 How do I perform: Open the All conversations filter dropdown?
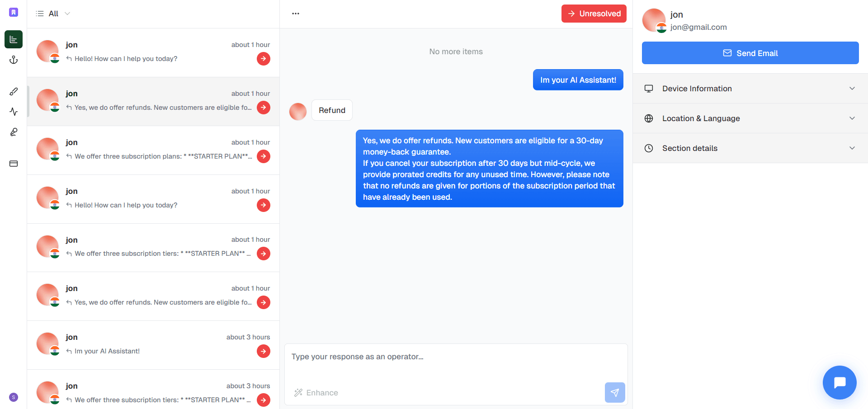coord(53,14)
